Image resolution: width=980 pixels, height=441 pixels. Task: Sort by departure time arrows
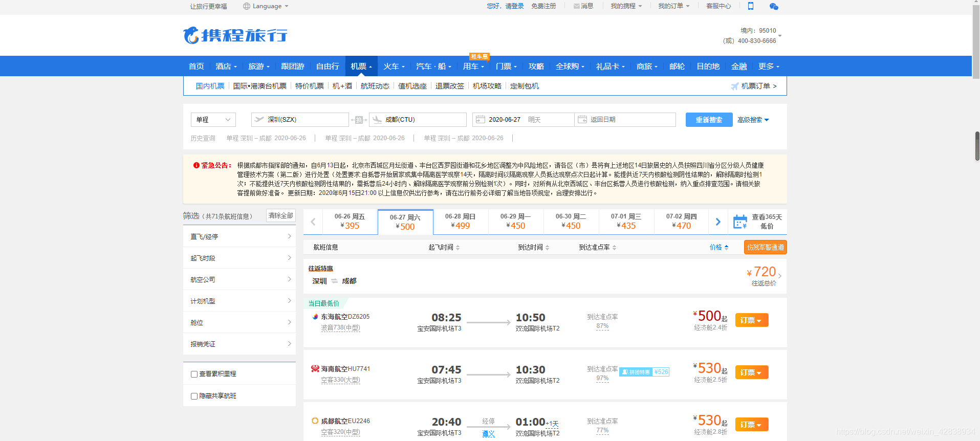point(458,248)
